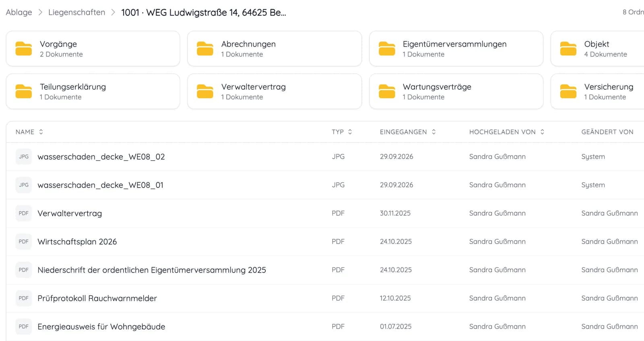The image size is (644, 341).
Task: Click '2 Dokumente' under Vorgänge
Action: point(61,54)
